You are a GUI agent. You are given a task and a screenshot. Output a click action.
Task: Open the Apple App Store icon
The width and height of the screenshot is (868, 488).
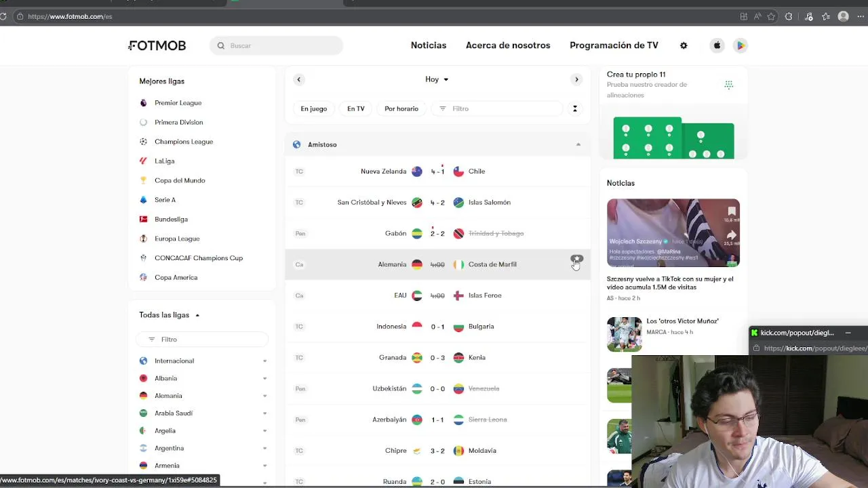pos(717,45)
